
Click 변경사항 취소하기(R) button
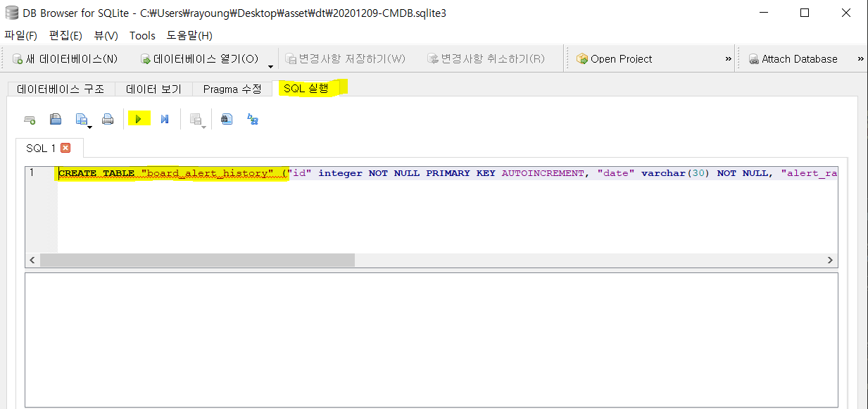[x=486, y=59]
